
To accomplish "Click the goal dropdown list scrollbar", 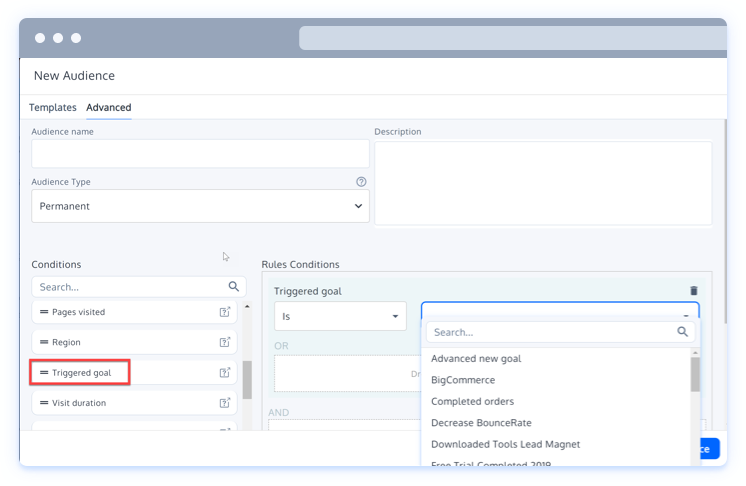I will click(x=694, y=375).
